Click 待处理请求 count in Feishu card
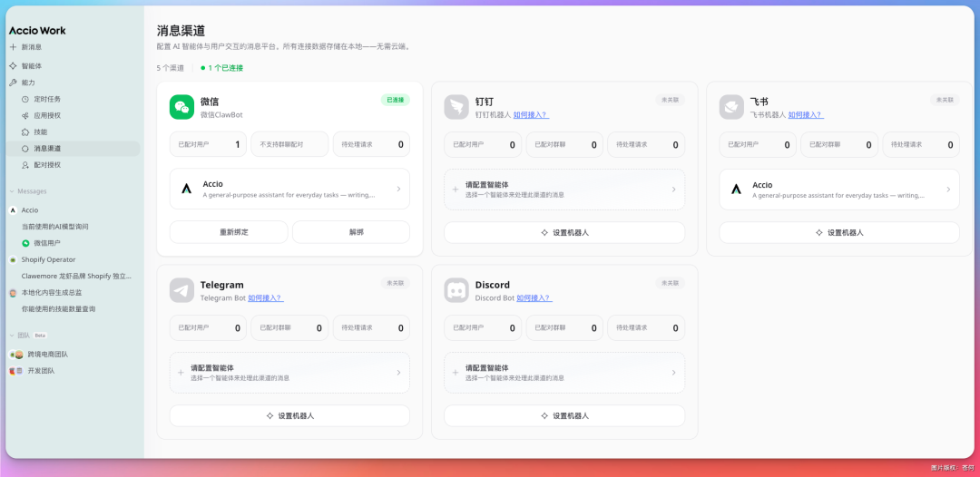Viewport: 980px width, 477px height. click(x=921, y=145)
